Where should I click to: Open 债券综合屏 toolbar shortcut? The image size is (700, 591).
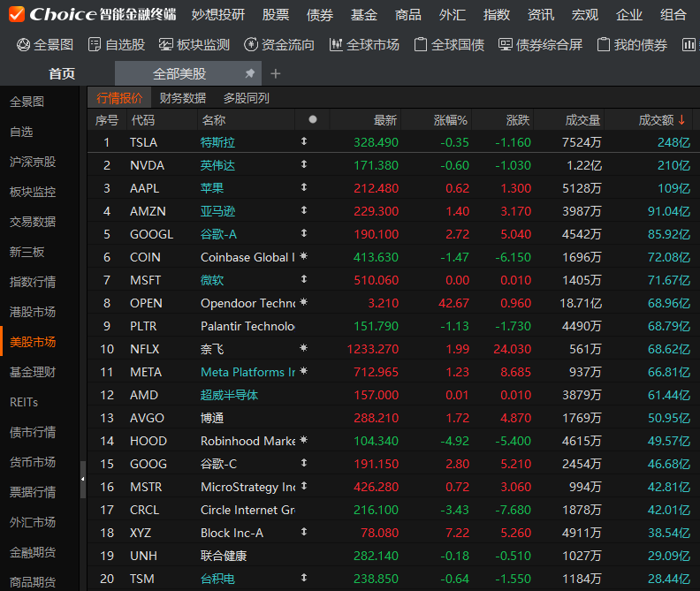coord(541,45)
